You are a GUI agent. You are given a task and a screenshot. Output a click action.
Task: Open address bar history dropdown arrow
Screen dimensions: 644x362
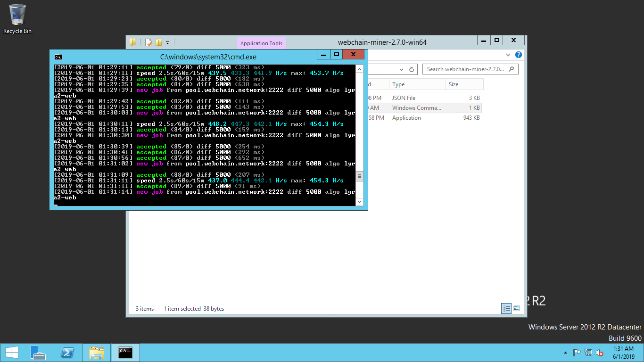(401, 70)
